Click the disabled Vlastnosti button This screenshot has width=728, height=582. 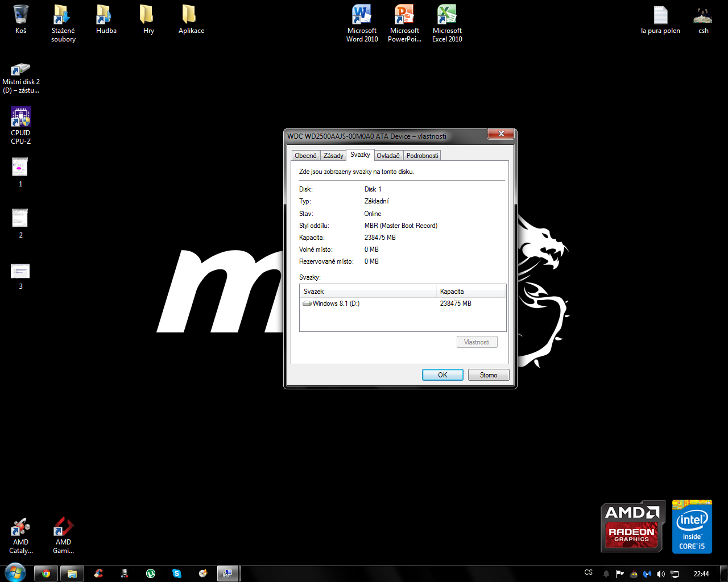pyautogui.click(x=477, y=342)
